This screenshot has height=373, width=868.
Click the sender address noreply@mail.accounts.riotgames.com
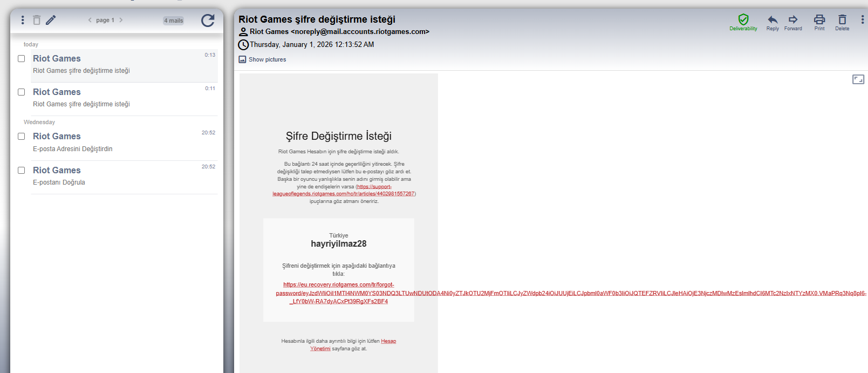tap(360, 32)
